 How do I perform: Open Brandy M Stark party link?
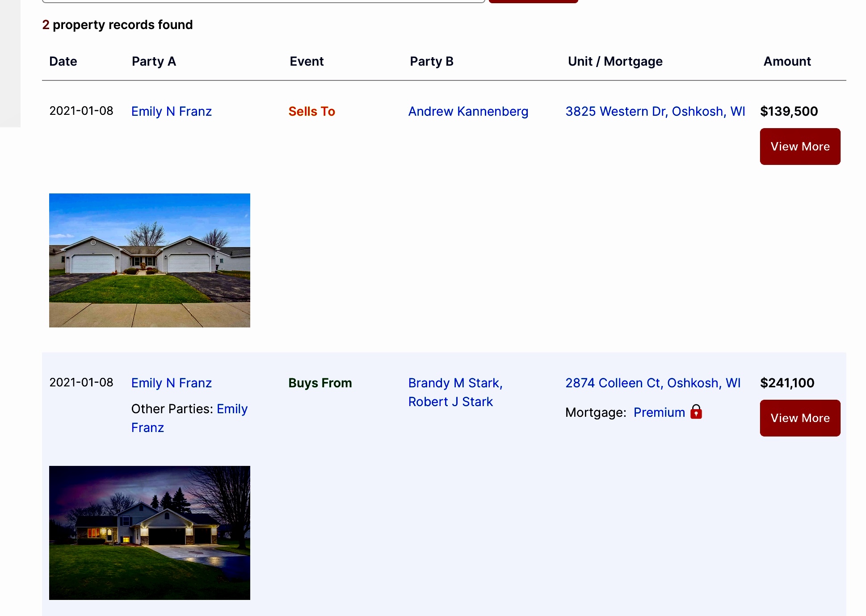pos(455,383)
